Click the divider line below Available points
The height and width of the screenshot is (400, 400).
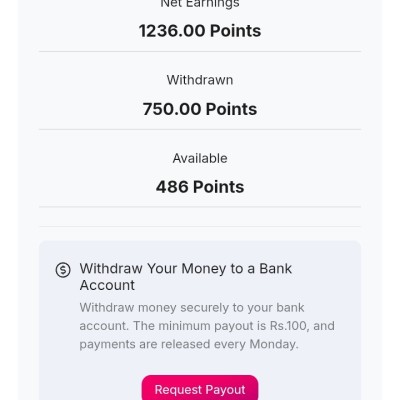(x=200, y=207)
